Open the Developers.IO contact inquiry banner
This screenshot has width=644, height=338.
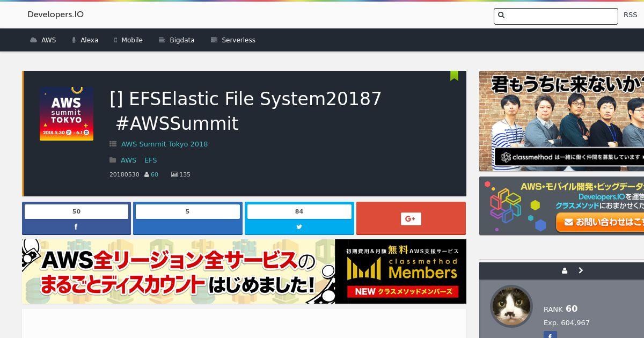pos(561,206)
